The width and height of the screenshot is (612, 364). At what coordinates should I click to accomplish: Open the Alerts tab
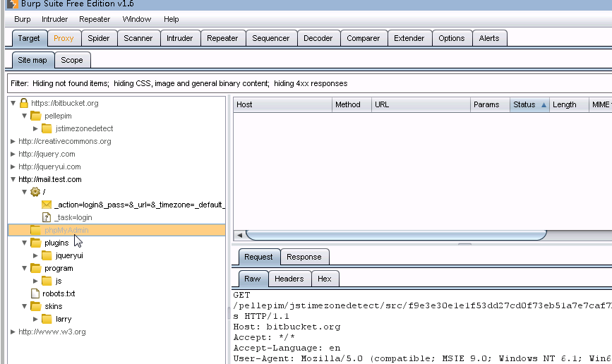[489, 38]
